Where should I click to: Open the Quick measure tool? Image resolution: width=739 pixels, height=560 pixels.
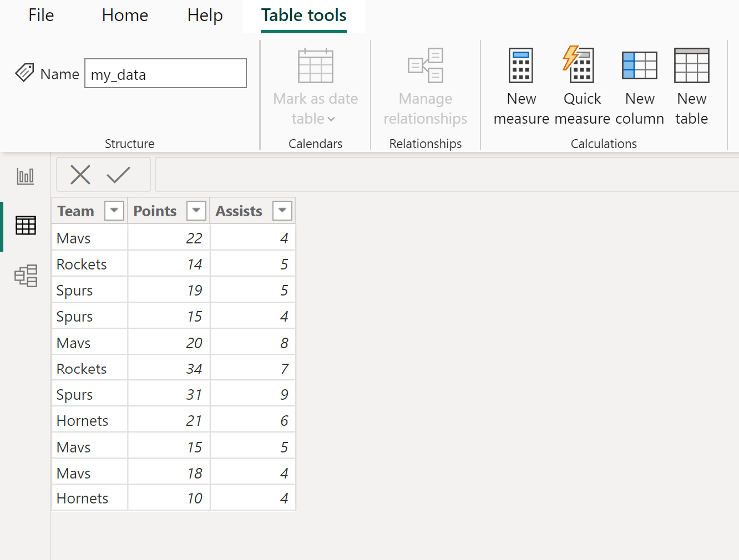580,65
